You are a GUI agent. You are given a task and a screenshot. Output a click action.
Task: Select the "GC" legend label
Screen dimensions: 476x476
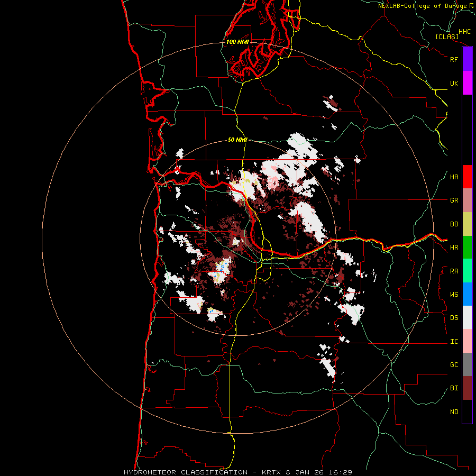tap(454, 365)
